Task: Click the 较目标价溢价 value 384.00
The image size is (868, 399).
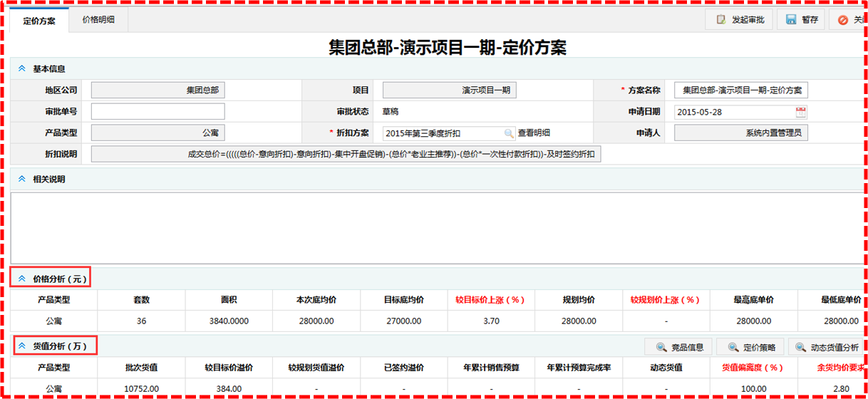Action: (x=229, y=389)
